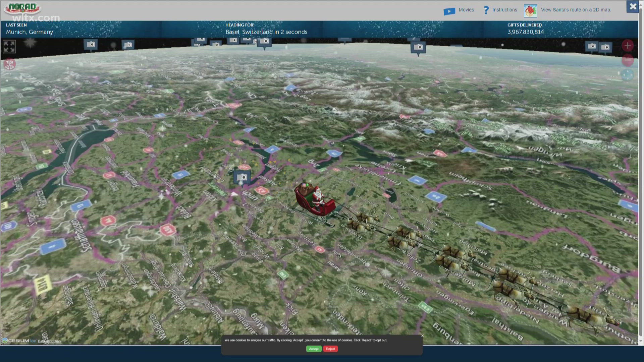Select the Instructions menu entry
Image resolution: width=644 pixels, height=362 pixels.
point(504,10)
